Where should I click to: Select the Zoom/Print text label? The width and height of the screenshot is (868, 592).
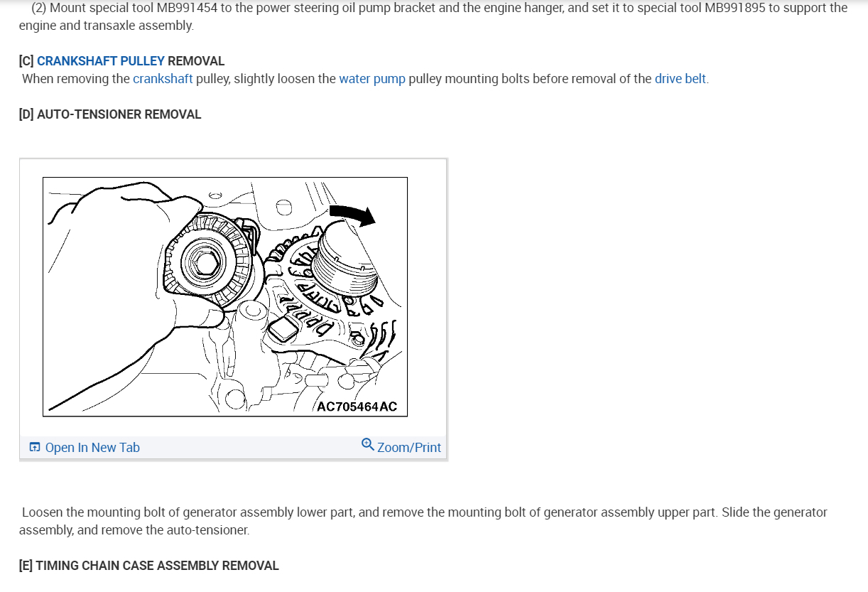[x=409, y=448]
